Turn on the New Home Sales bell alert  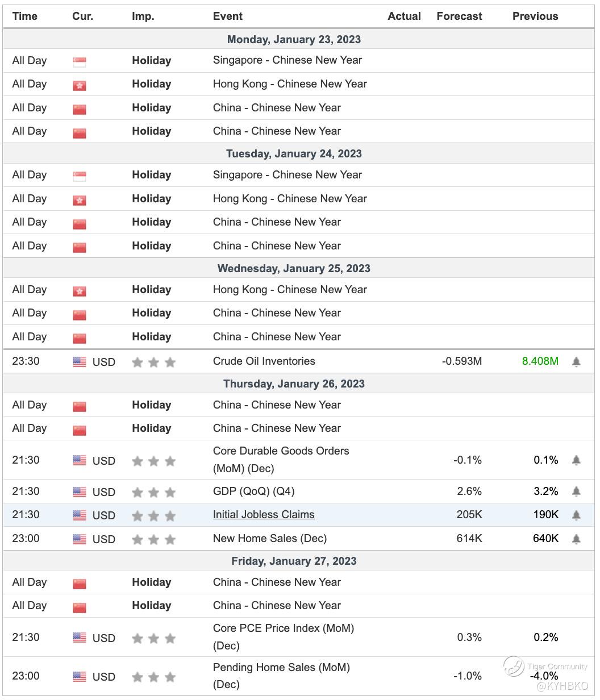coord(576,539)
